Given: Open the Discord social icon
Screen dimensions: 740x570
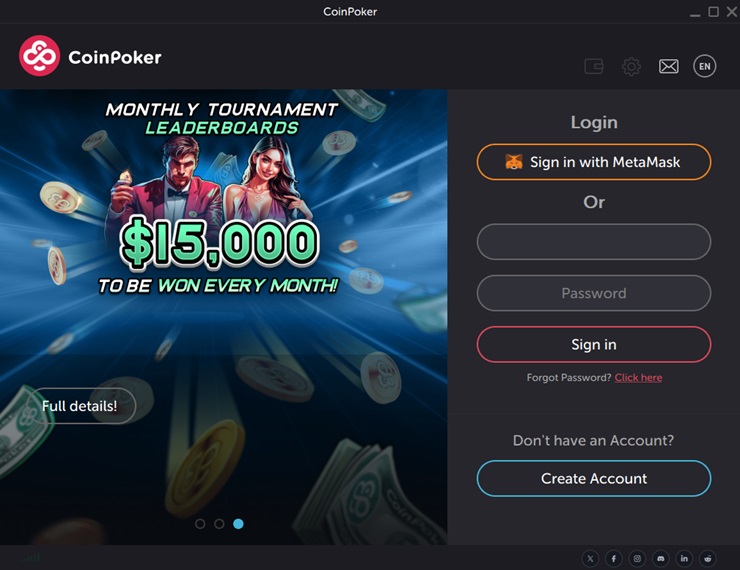Looking at the screenshot, I should (x=661, y=559).
